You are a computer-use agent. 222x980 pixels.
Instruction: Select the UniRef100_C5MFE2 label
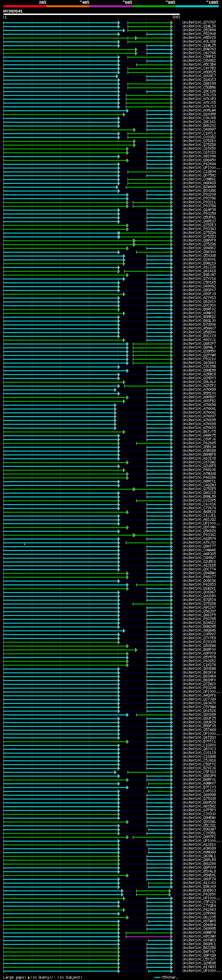199,57
